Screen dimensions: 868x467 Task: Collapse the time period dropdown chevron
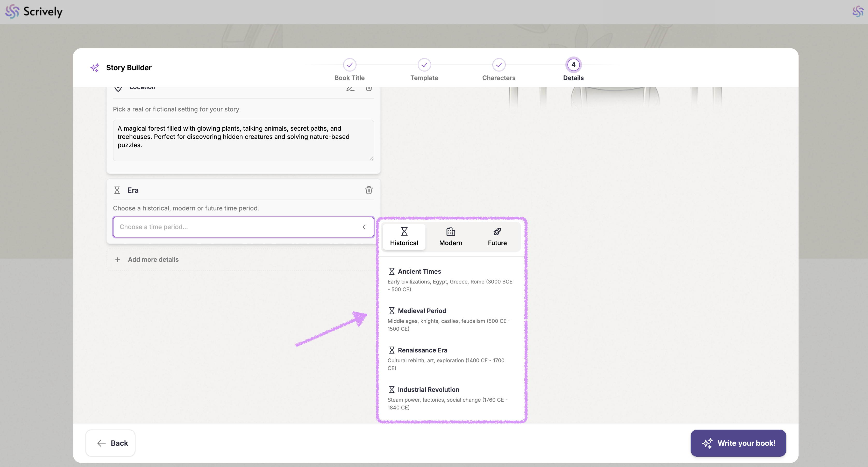(x=364, y=227)
